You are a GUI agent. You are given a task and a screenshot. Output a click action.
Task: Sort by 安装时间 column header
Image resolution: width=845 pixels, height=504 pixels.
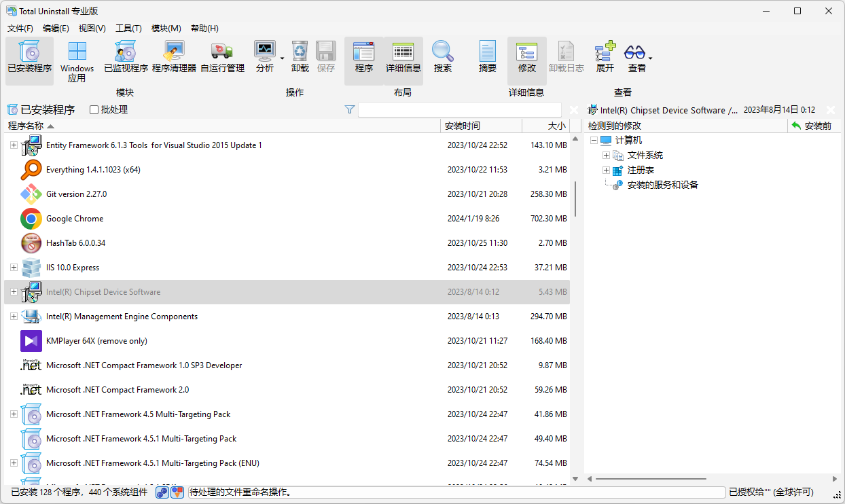482,126
